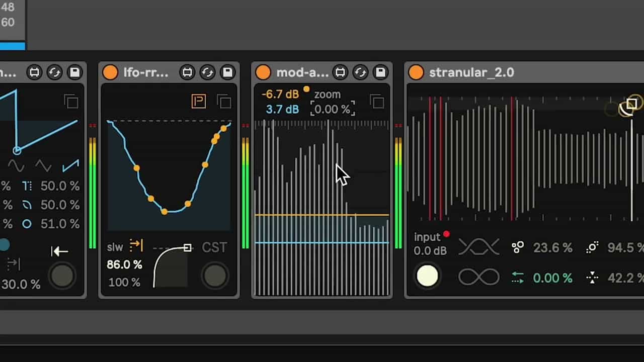Click the infinity loop icon in stranular
644x362 pixels.
pyautogui.click(x=478, y=277)
